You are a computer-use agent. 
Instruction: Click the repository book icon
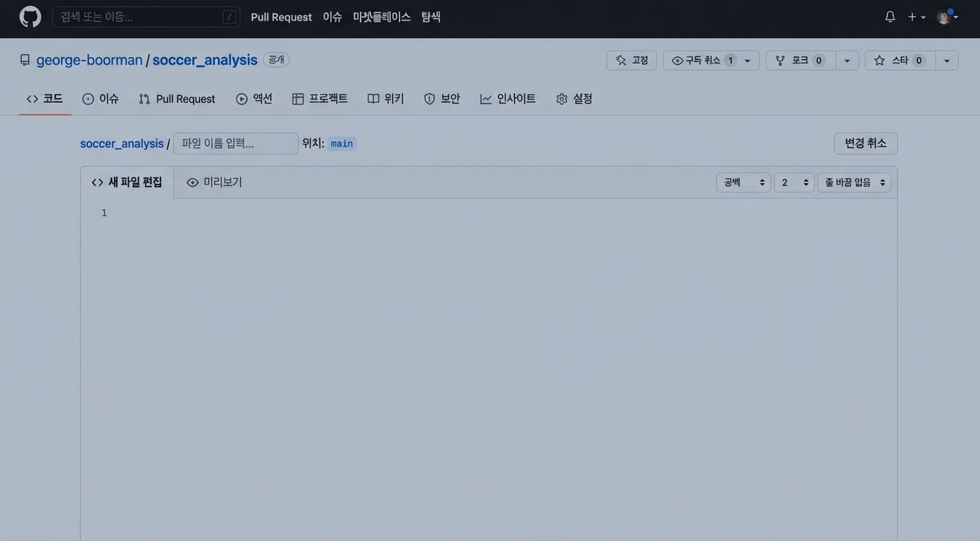(x=25, y=60)
